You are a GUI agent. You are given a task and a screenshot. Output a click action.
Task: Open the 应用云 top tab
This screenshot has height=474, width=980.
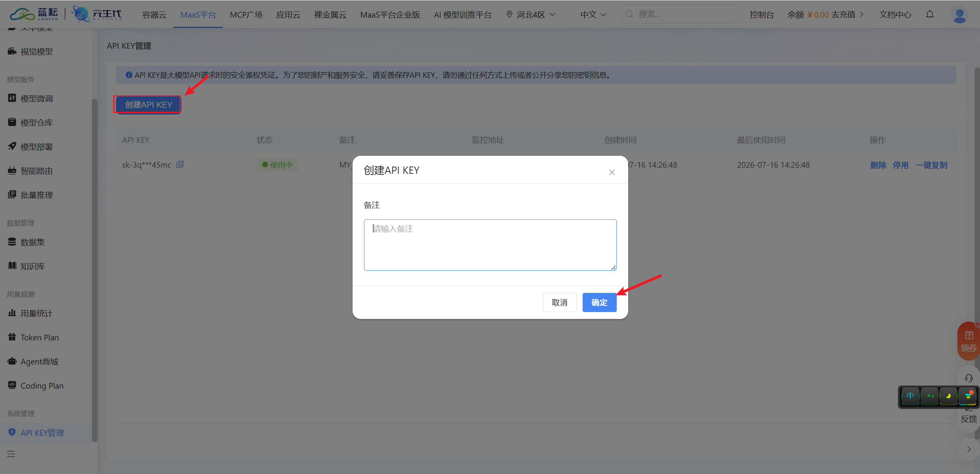(x=288, y=15)
